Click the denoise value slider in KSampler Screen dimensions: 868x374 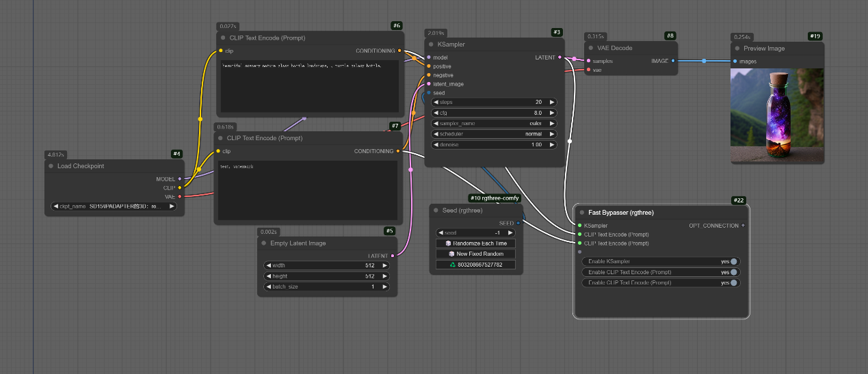pos(494,145)
